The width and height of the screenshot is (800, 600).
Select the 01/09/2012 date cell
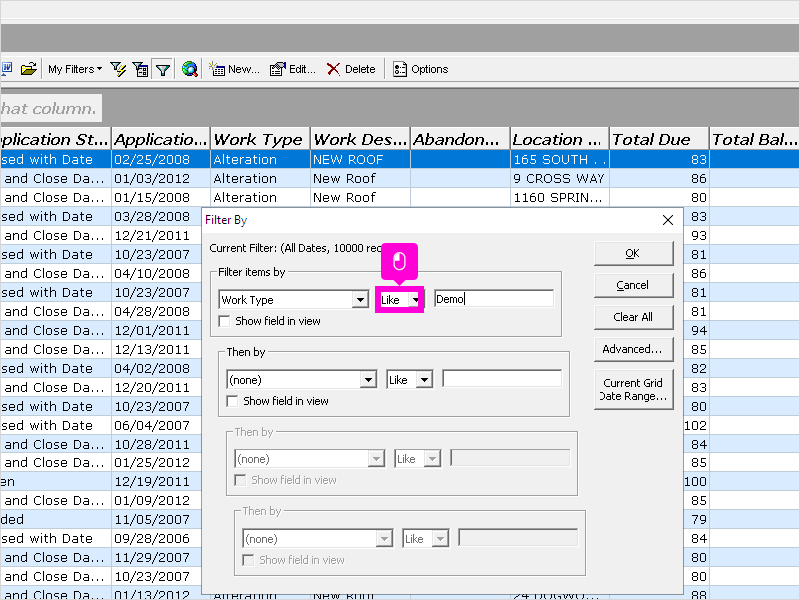pos(157,500)
